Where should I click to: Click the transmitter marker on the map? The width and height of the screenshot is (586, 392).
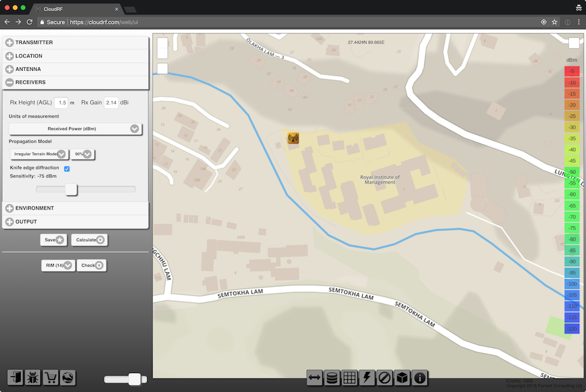(293, 138)
